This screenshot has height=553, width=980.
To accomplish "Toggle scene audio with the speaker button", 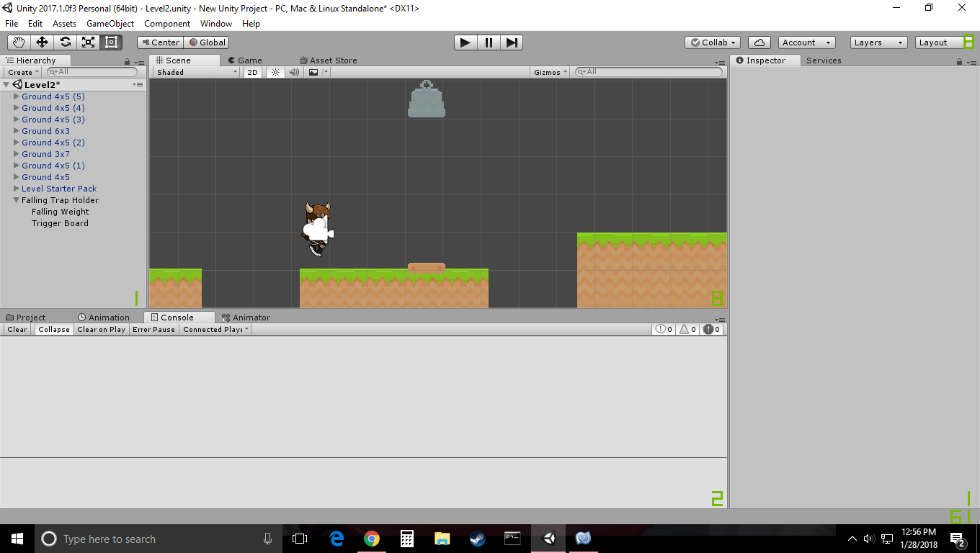I will point(294,72).
